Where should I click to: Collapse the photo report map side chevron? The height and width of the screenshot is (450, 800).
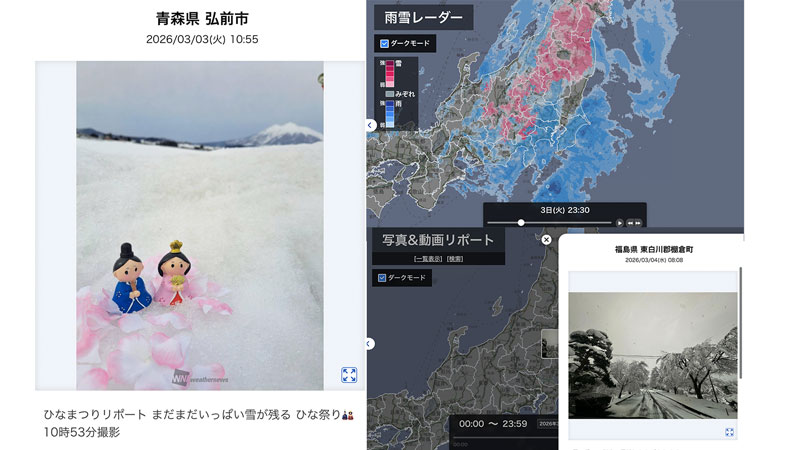[x=370, y=344]
